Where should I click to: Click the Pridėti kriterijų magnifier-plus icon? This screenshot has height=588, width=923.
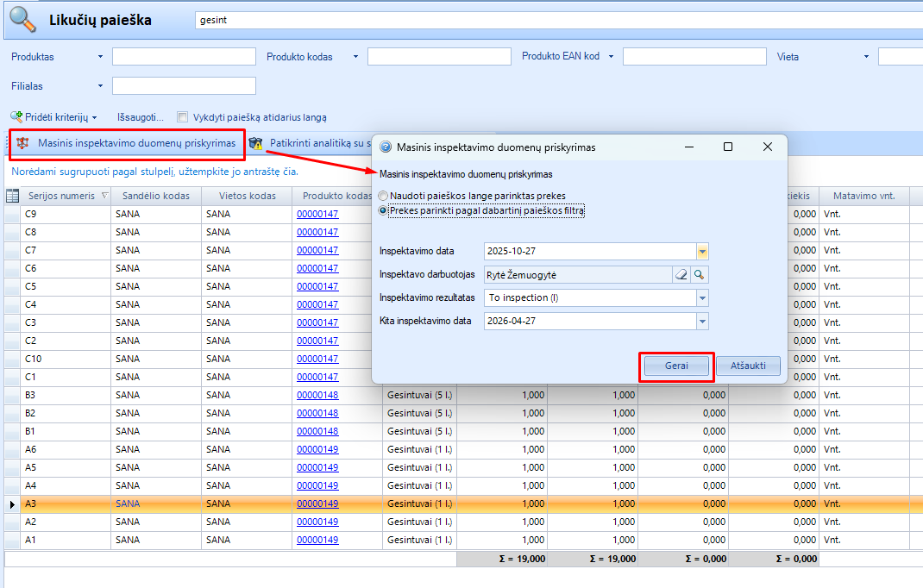16,116
